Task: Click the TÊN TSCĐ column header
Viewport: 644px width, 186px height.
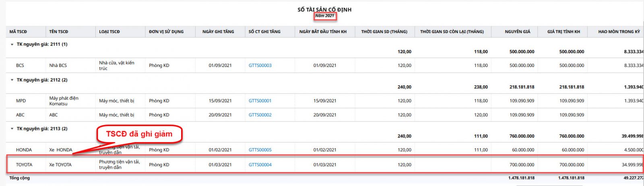Action: 59,31
